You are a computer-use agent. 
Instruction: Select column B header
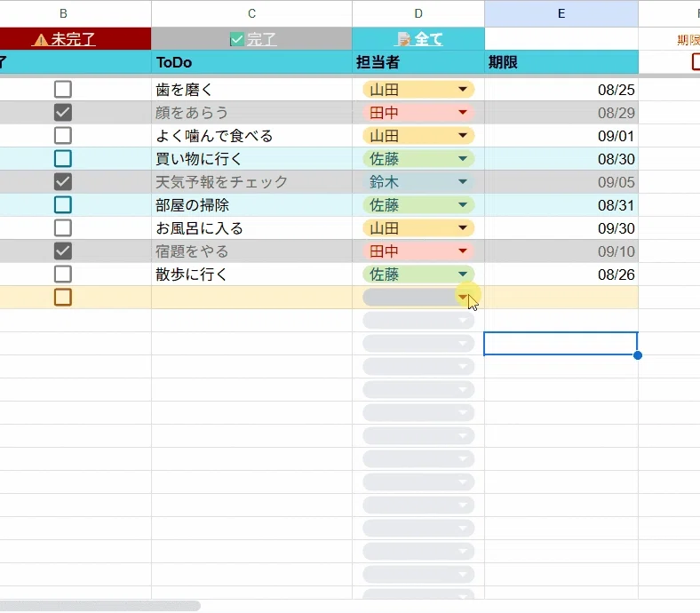pos(76,14)
